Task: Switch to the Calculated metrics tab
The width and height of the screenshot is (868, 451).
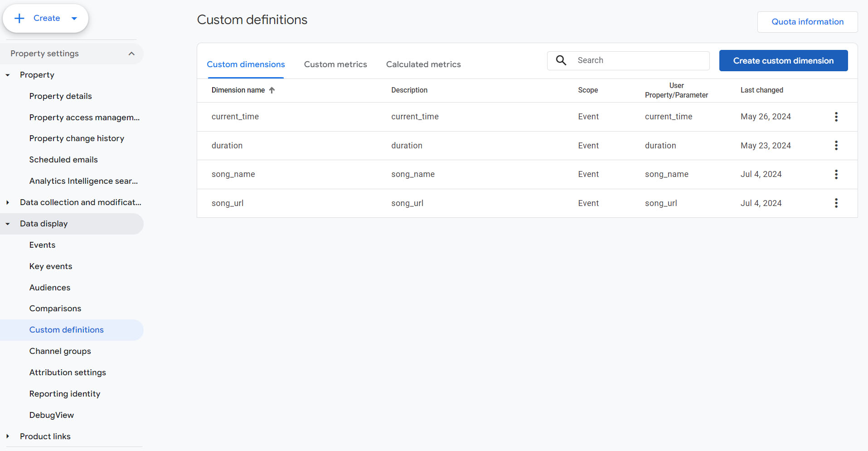Action: [423, 64]
